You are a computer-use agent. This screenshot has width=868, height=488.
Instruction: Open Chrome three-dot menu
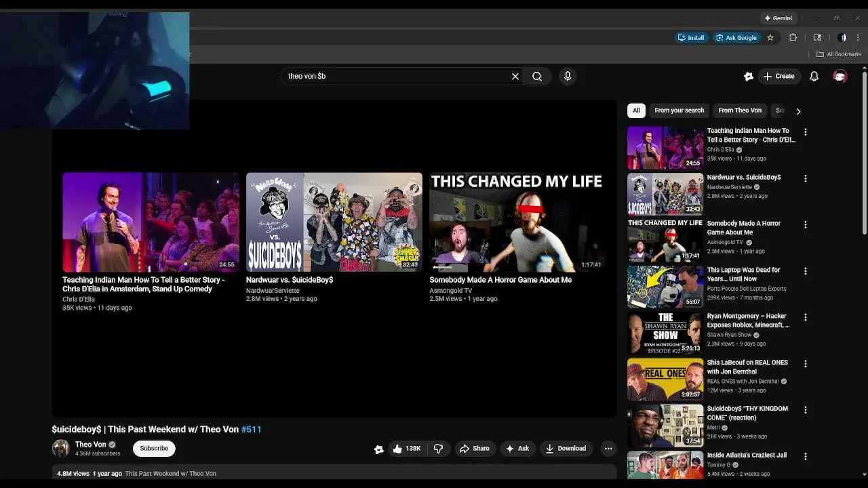click(x=858, y=38)
